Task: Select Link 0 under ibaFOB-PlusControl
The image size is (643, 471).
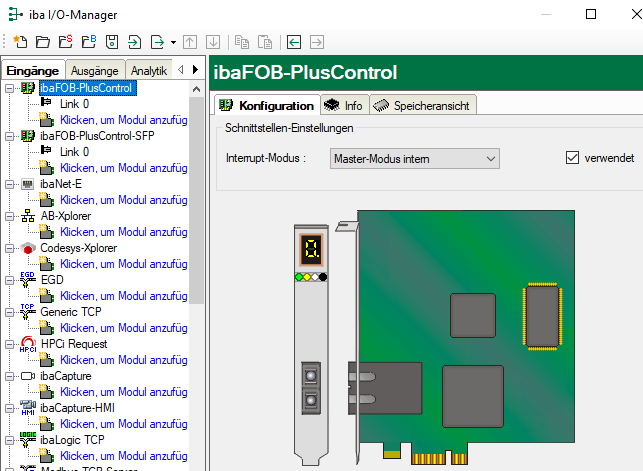Action: click(73, 104)
